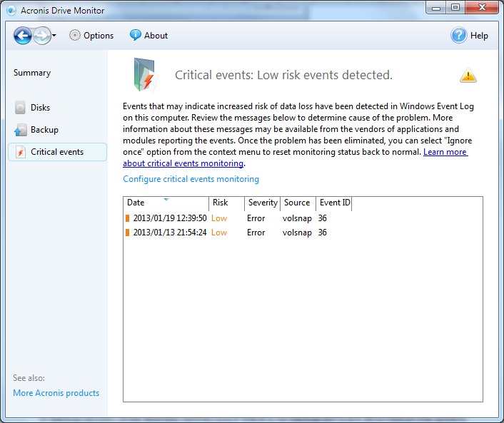Click Event ID 36 in the 2013/01/13 row
The image size is (504, 423).
click(x=323, y=233)
